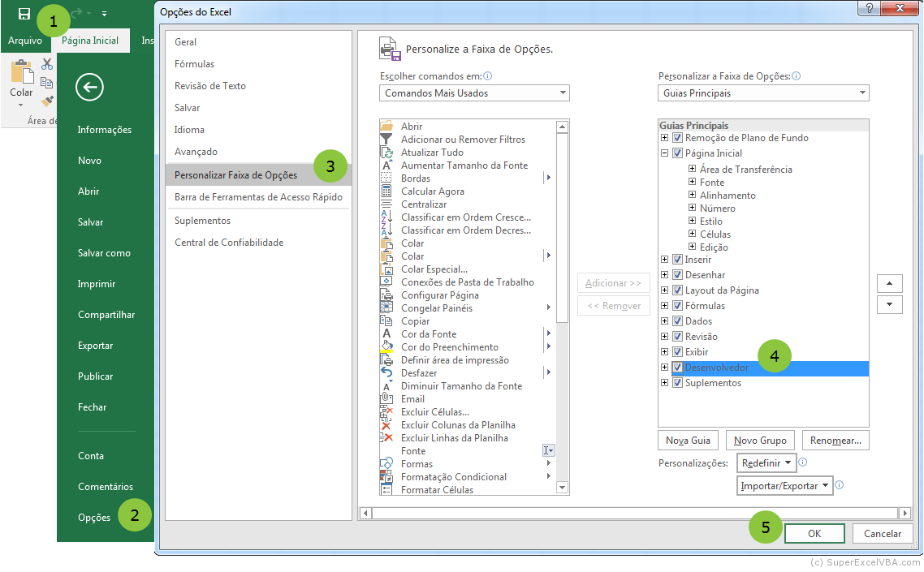Viewport: 924px width, 572px height.
Task: Open the Guias Principais dropdown
Action: pyautogui.click(x=763, y=93)
